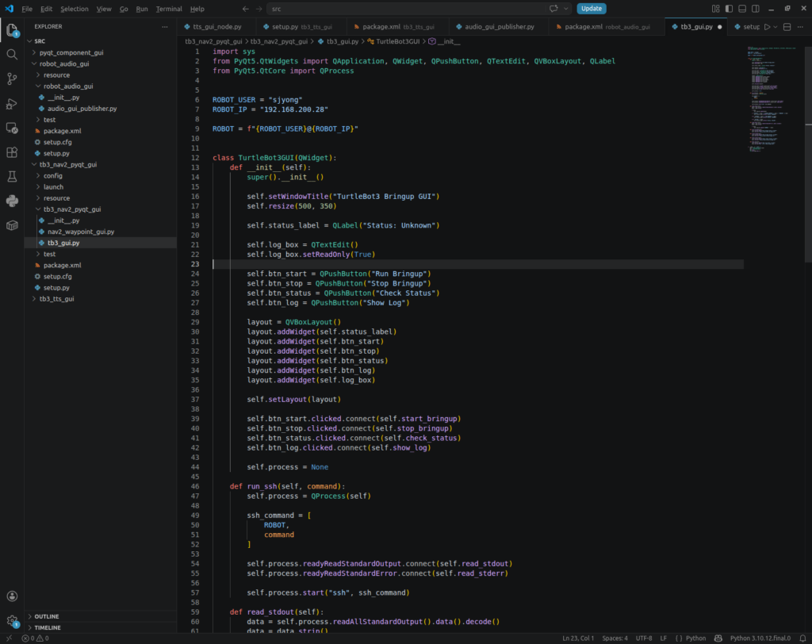812x644 pixels.
Task: Go forward with the navigation arrow
Action: 259,9
